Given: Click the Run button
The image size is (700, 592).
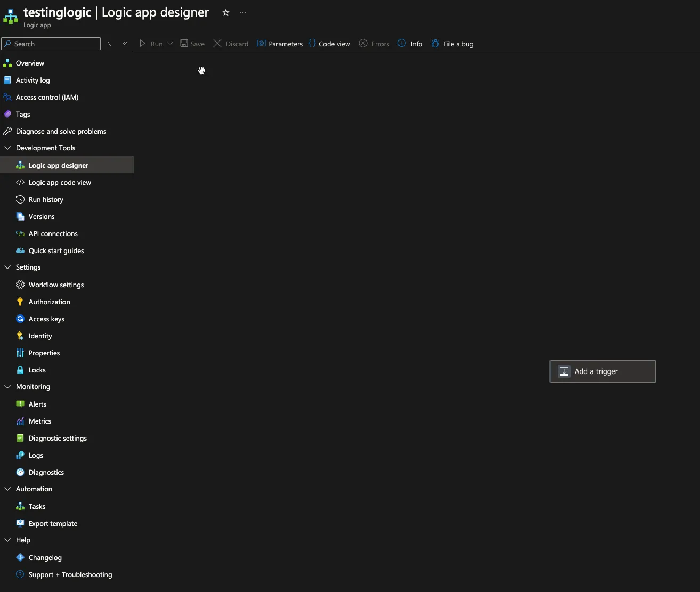Looking at the screenshot, I should tap(151, 44).
